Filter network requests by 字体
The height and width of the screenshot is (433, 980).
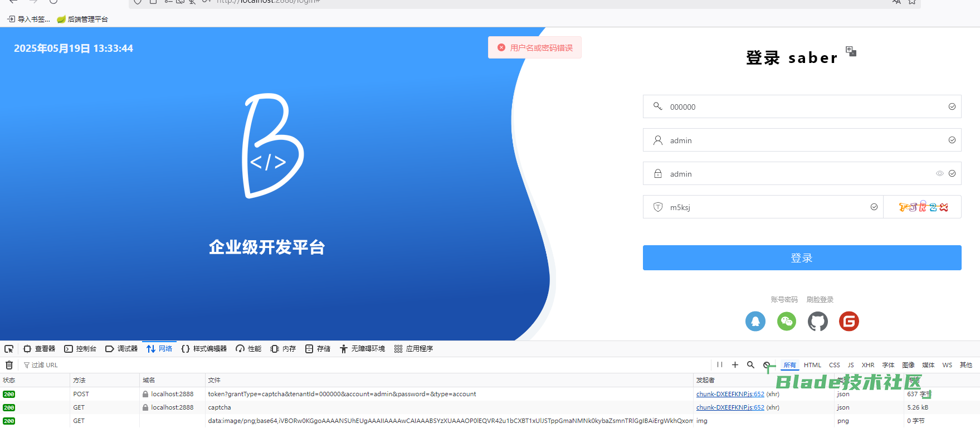[x=889, y=365]
